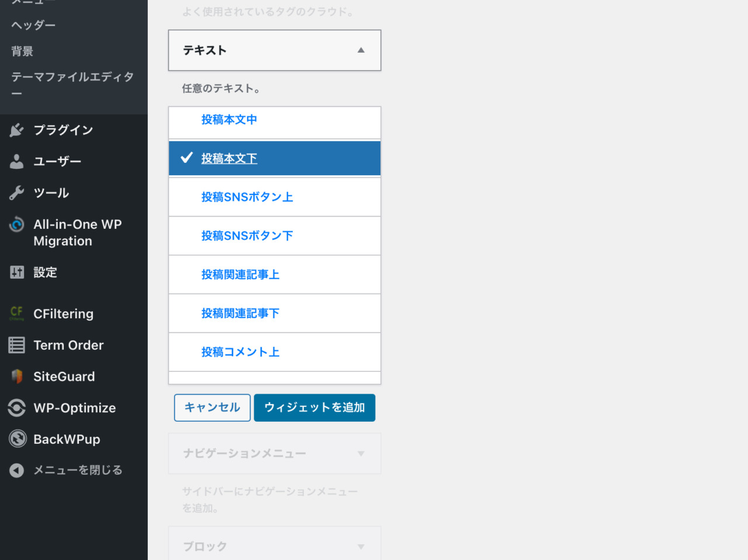Select the ユーザー (Users) sidebar icon

57,161
